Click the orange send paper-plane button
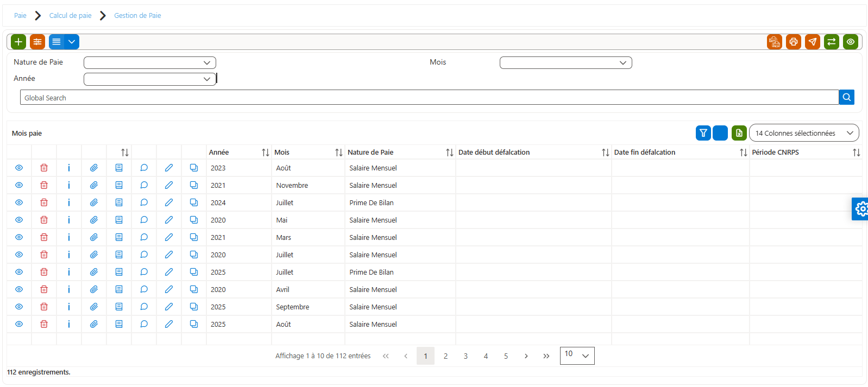The width and height of the screenshot is (868, 387). [x=813, y=42]
